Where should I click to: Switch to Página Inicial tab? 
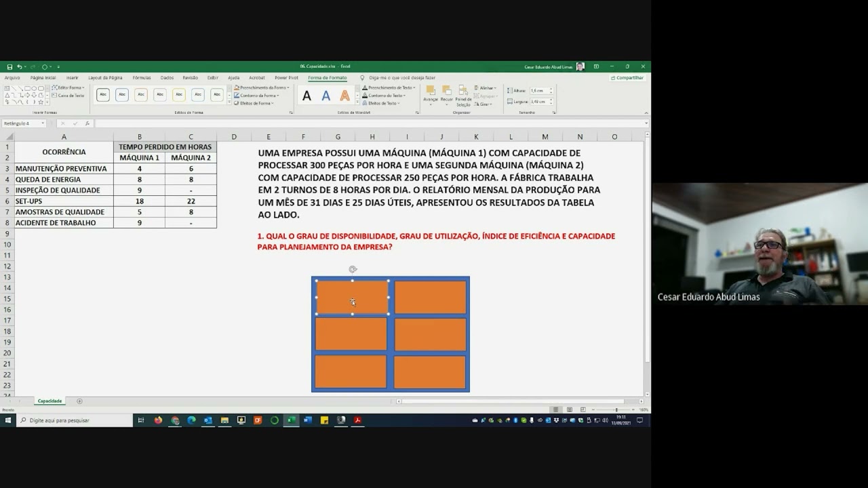(x=43, y=78)
